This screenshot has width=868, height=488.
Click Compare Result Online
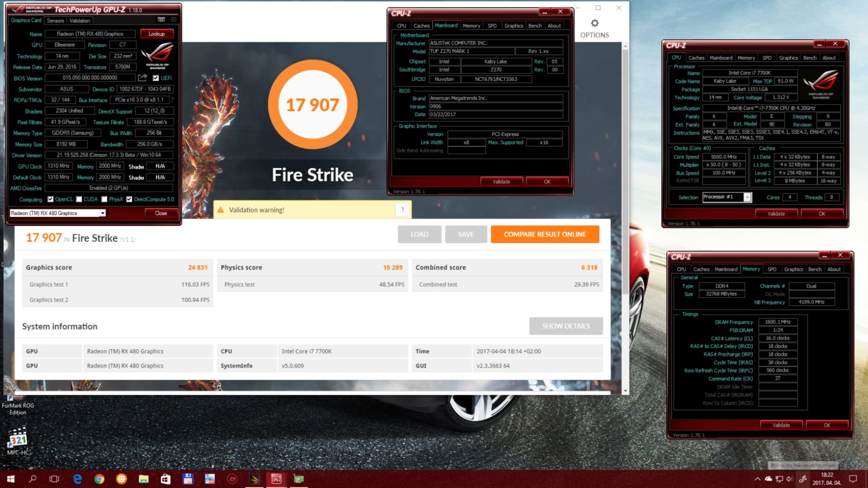click(x=545, y=234)
